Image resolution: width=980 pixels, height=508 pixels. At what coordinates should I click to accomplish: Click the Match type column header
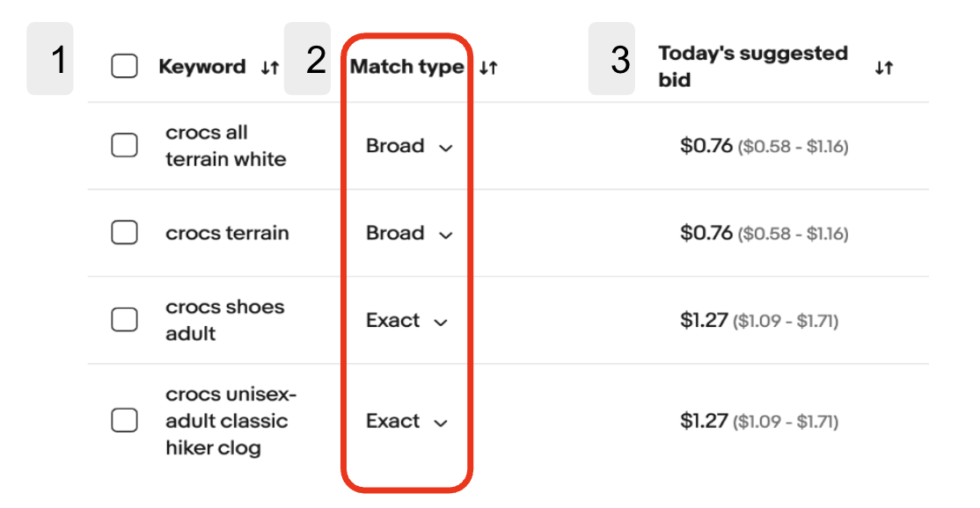(406, 67)
